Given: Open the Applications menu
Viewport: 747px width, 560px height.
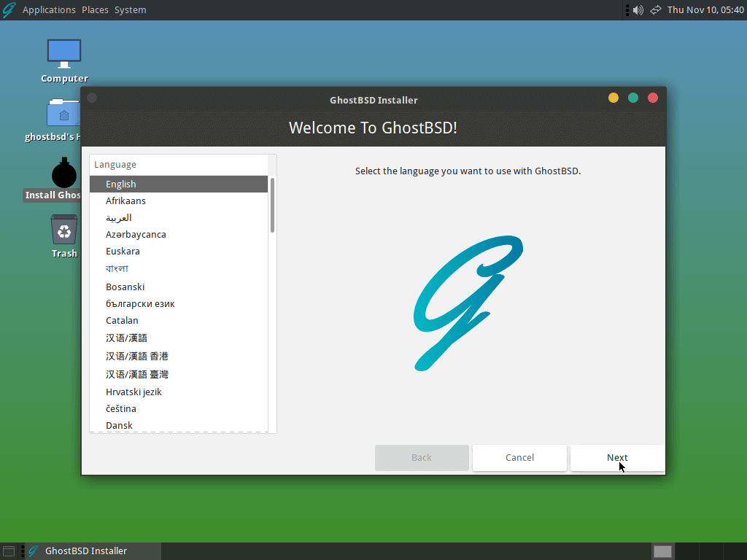Looking at the screenshot, I should pos(49,10).
